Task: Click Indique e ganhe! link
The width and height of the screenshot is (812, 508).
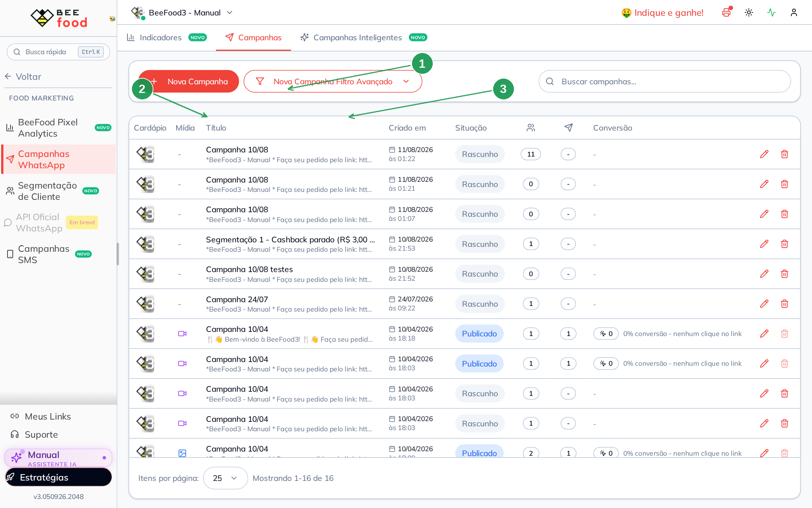Action: pos(662,13)
